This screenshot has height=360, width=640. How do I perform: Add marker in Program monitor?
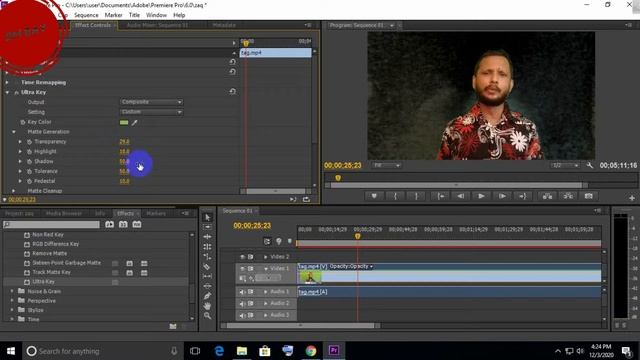[x=374, y=196]
